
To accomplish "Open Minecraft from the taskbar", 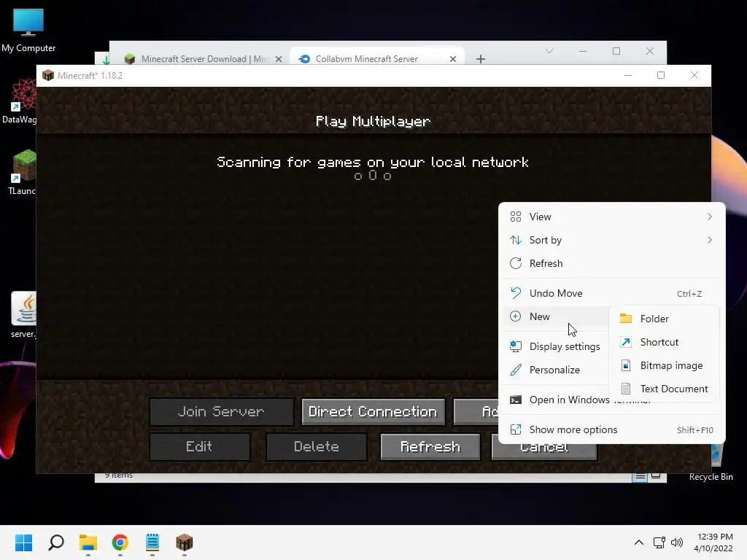I will (x=185, y=542).
